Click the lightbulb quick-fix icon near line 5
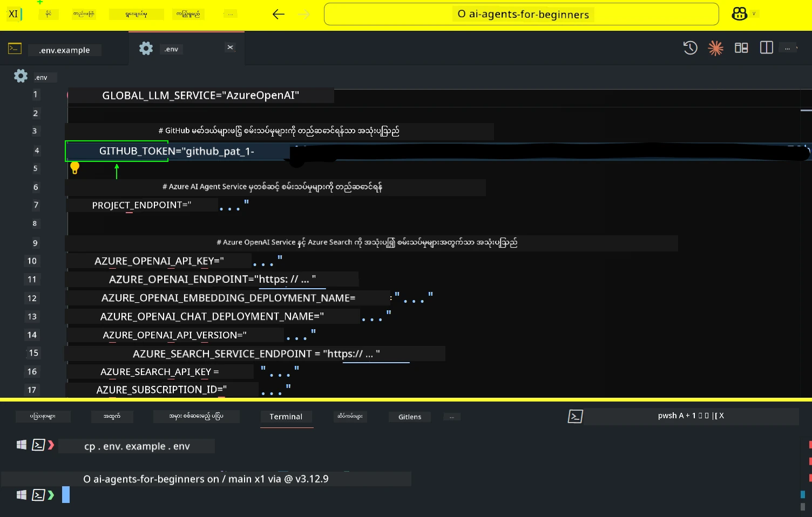This screenshot has width=812, height=517. pos(75,168)
